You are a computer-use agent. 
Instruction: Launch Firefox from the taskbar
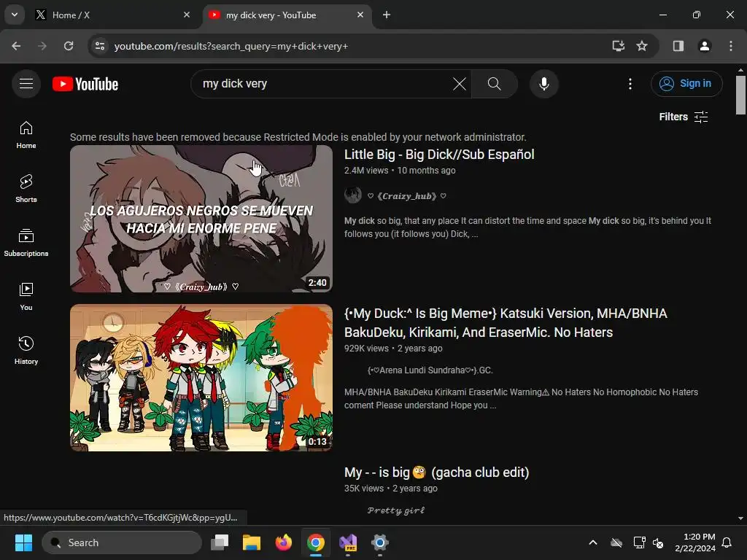coord(284,542)
